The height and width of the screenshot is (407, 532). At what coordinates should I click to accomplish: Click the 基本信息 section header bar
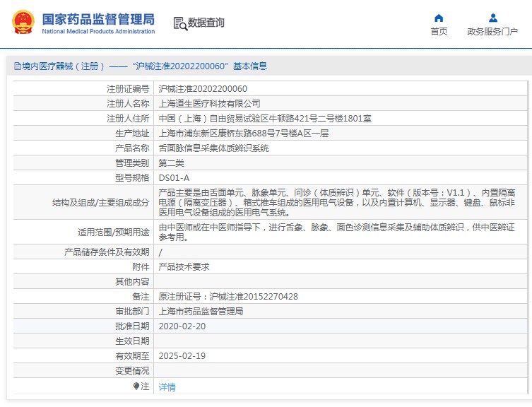click(268, 66)
